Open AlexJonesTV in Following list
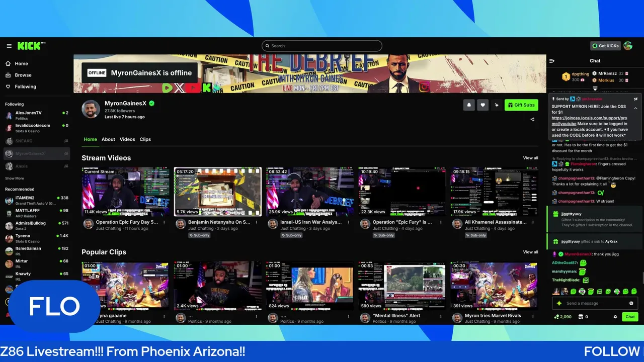 (x=37, y=115)
